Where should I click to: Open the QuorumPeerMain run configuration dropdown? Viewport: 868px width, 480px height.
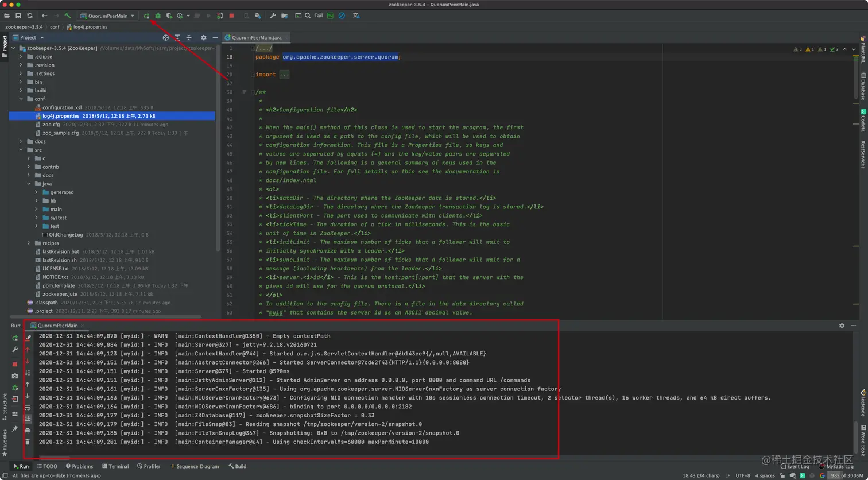(108, 16)
